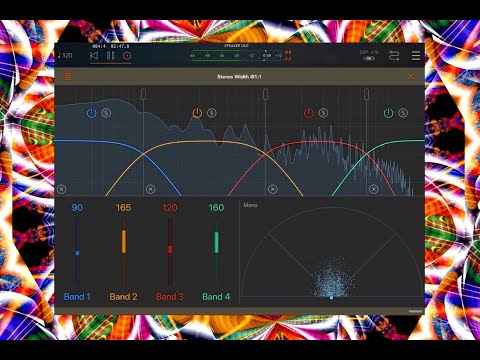Start recording with the red record button
The image size is (480, 360).
[127, 56]
